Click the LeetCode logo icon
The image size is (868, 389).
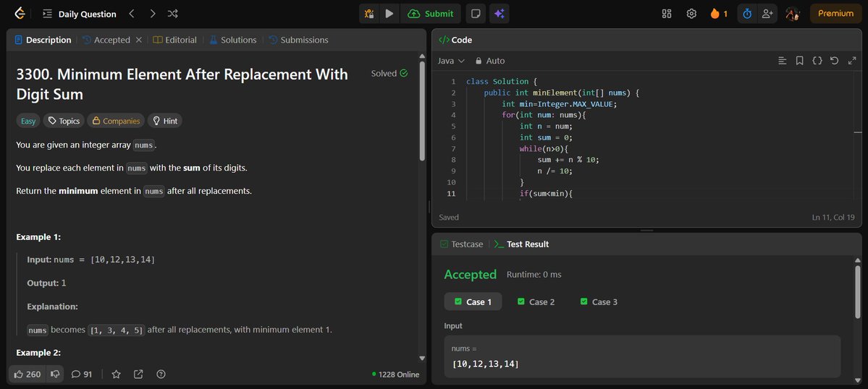20,14
